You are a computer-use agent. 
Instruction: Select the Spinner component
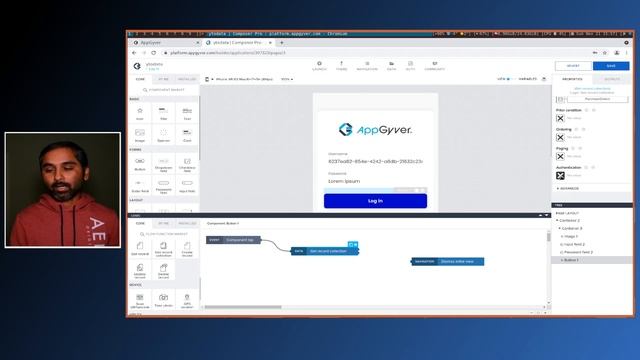point(163,135)
